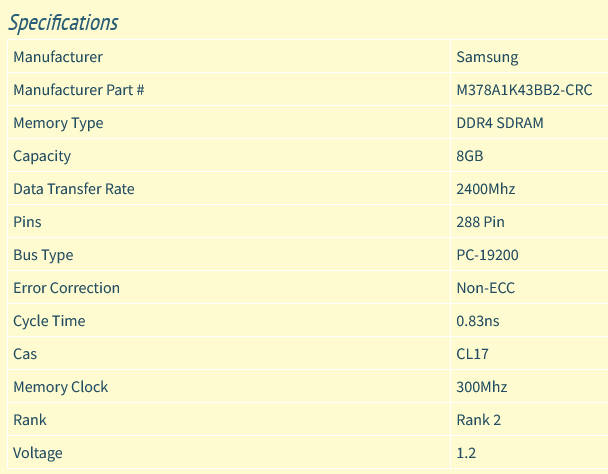Click the Specifications heading
608x474 pixels.
pos(64,22)
